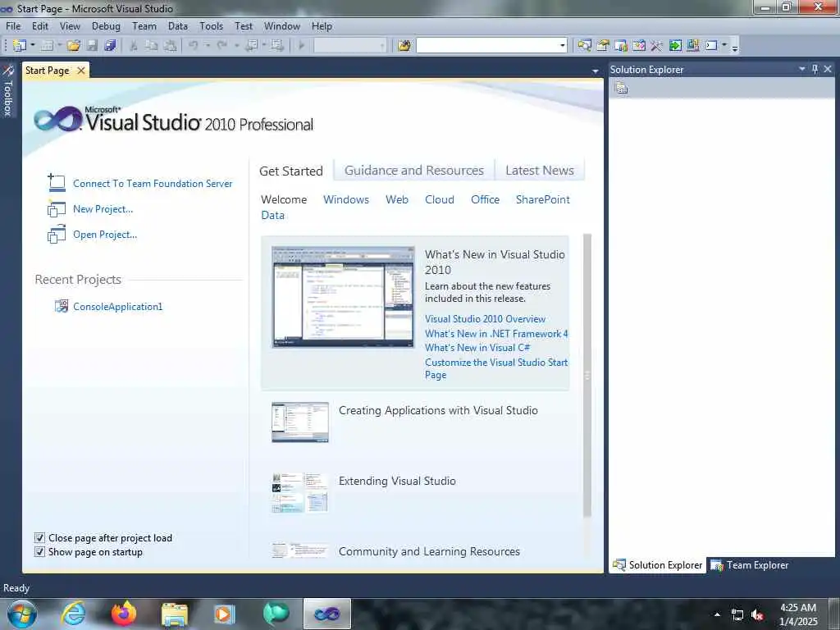The width and height of the screenshot is (840, 630).
Task: Open Solution Explorer Window Position dropdown
Action: pyautogui.click(x=802, y=69)
